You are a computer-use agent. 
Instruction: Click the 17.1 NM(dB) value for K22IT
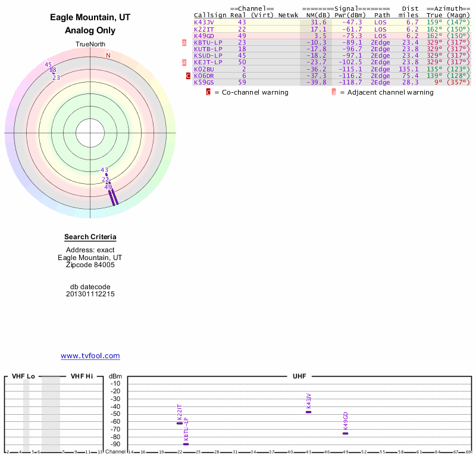pos(318,29)
